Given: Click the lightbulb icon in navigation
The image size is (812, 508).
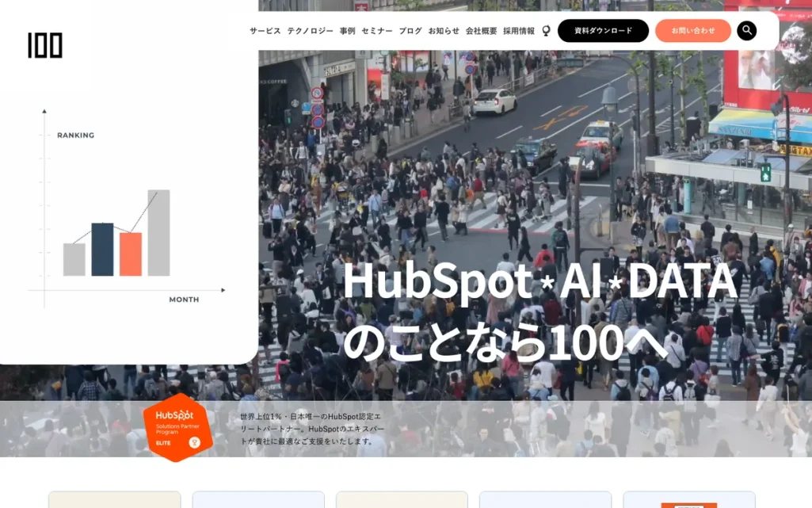Looking at the screenshot, I should pyautogui.click(x=547, y=31).
